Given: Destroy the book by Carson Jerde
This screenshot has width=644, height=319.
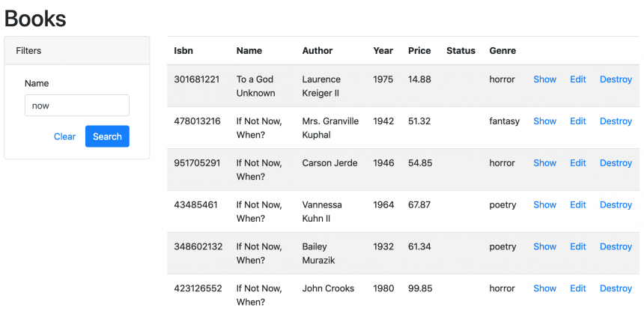Looking at the screenshot, I should point(616,163).
